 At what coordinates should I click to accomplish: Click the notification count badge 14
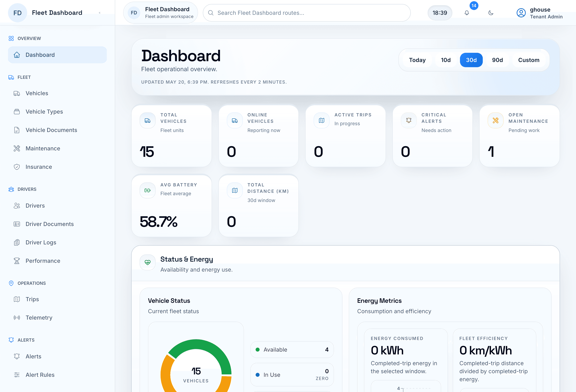point(474,6)
